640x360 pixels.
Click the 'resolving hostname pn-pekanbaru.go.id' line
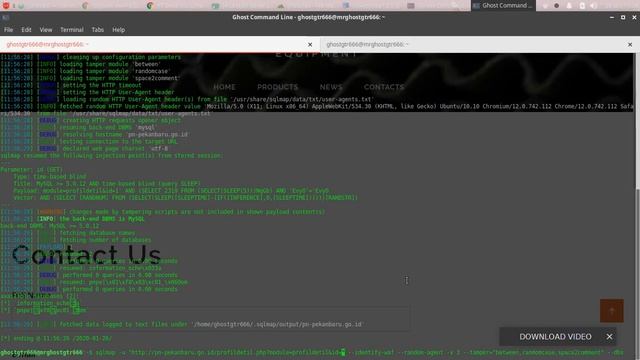(x=95, y=134)
